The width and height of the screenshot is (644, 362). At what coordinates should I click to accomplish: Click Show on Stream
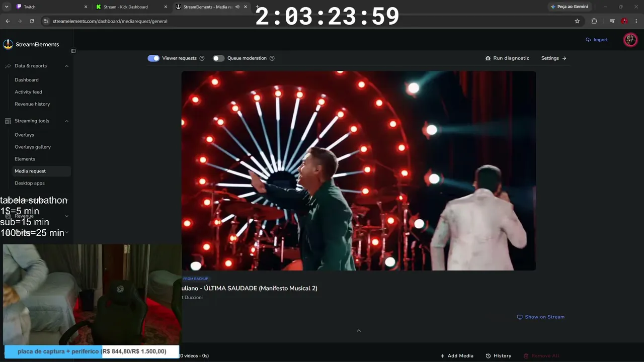(541, 317)
